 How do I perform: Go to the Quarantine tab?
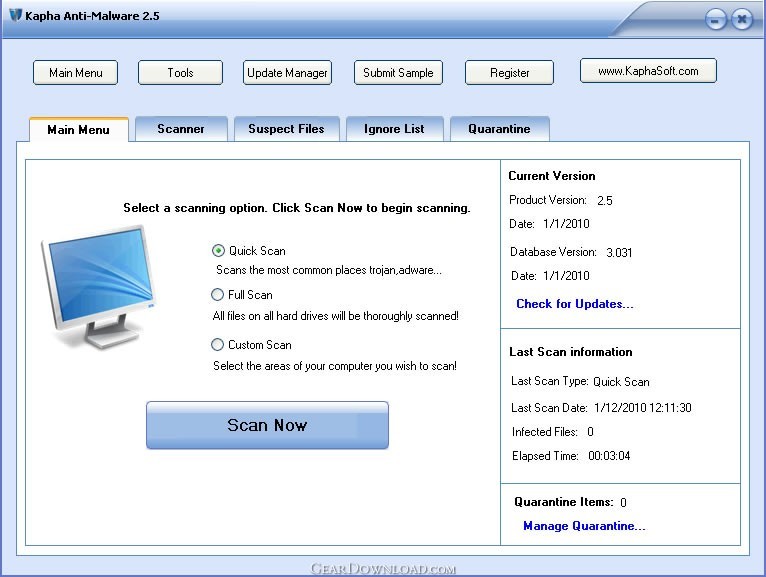point(499,129)
